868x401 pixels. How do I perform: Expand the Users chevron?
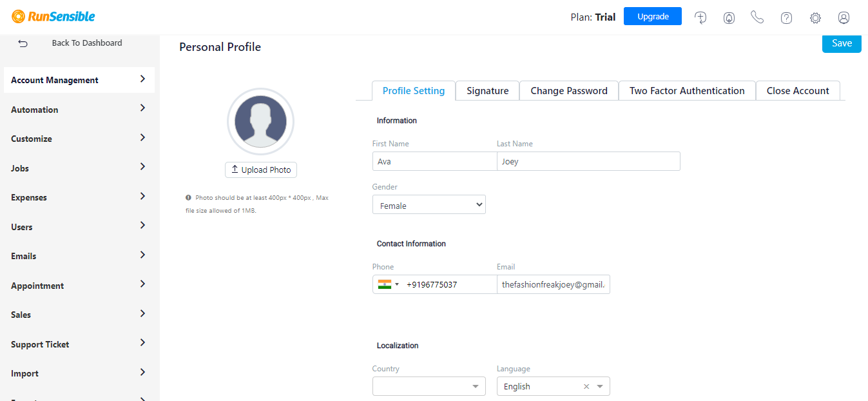(x=142, y=226)
